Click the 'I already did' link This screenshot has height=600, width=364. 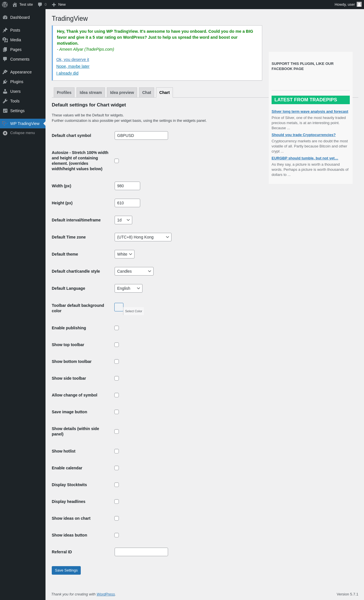pyautogui.click(x=67, y=73)
